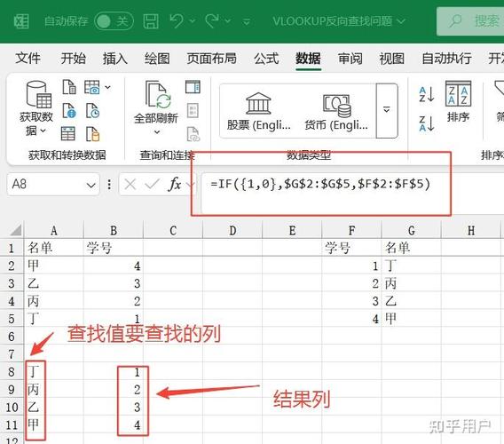This screenshot has height=444, width=504.
Task: Expand the data types gallery arrow
Action: 387,111
